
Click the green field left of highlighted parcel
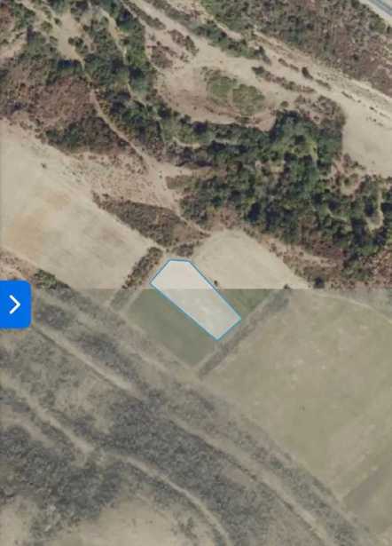[167, 326]
